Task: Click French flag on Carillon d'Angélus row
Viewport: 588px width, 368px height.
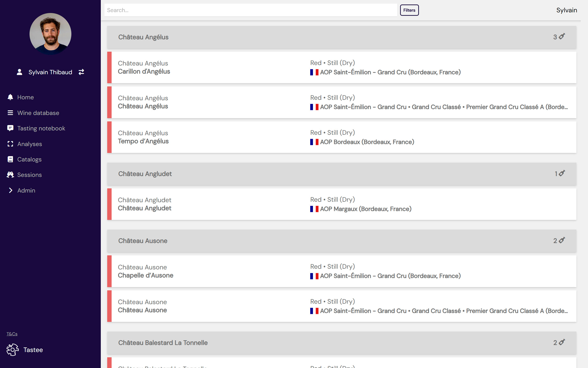Action: (x=314, y=72)
